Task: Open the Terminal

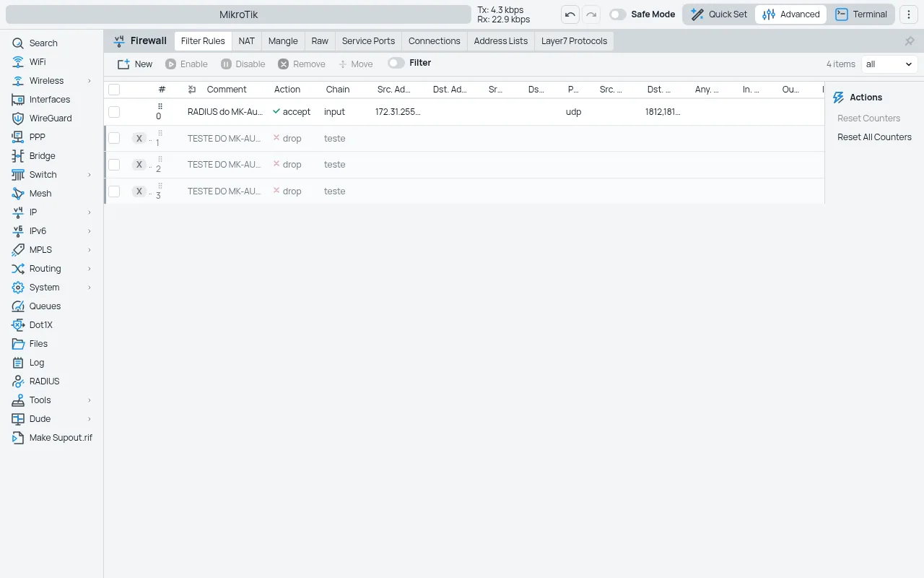Action: (x=861, y=14)
